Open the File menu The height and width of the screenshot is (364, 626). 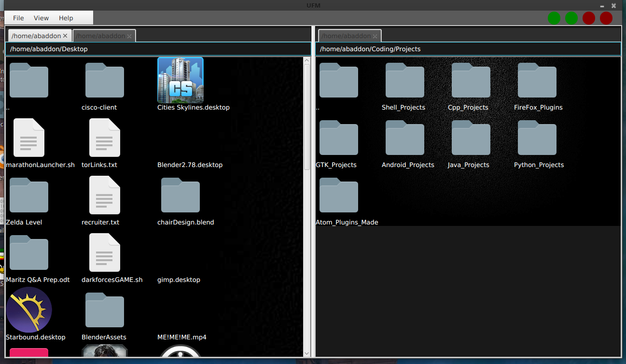[x=18, y=18]
